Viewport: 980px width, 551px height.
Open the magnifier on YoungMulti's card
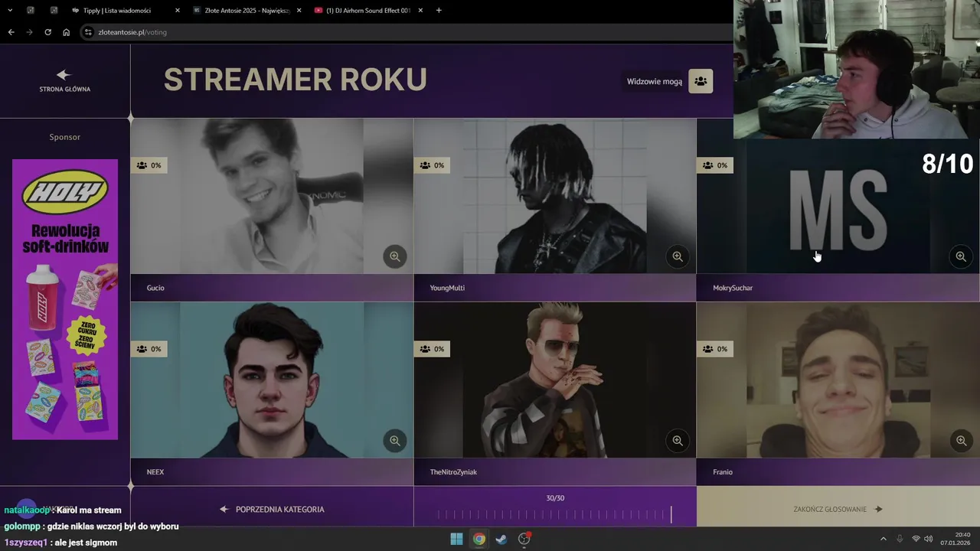[x=678, y=256]
